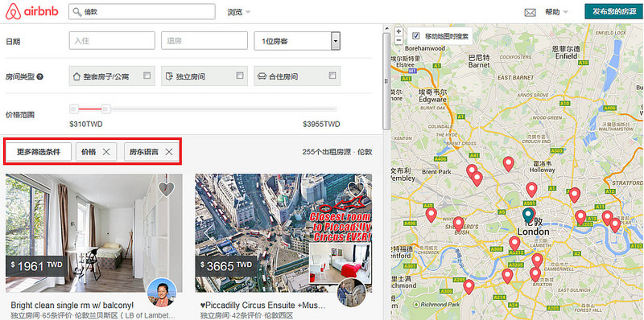Click the 退房 check-out date field

(204, 41)
